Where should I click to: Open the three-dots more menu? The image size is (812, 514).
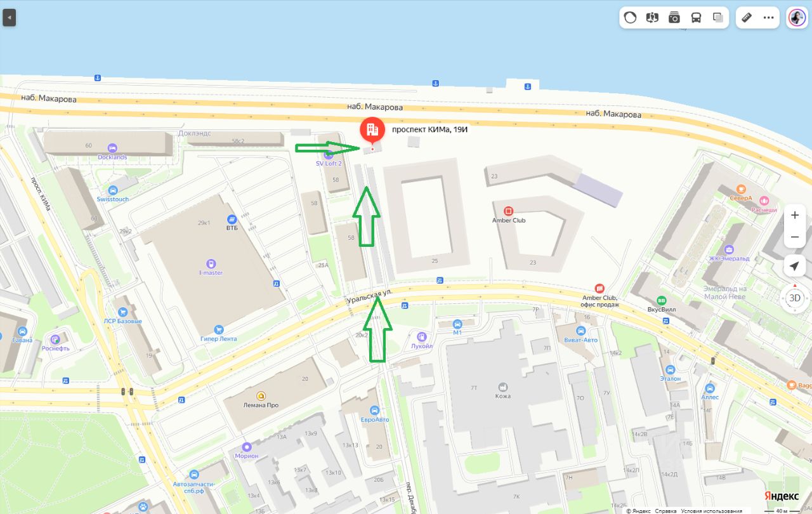pos(769,18)
